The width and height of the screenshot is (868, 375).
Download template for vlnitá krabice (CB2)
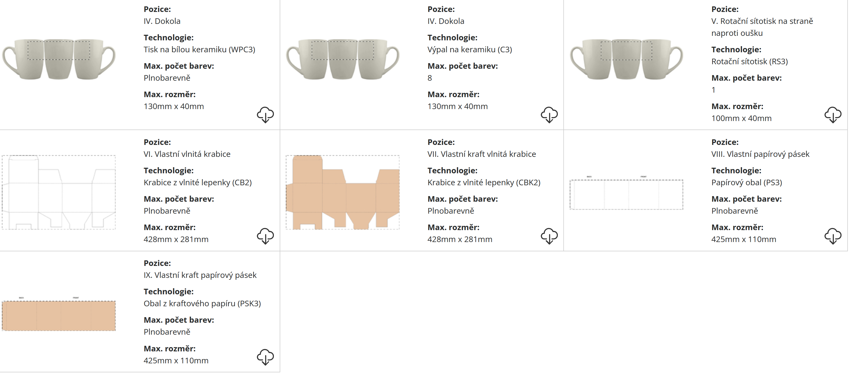[265, 236]
